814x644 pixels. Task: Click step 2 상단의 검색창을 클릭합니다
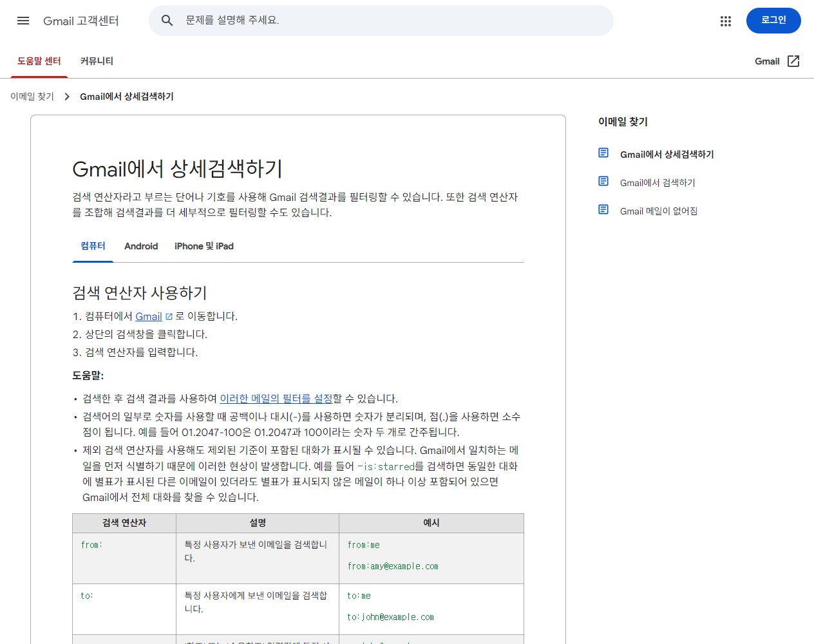[x=146, y=334]
